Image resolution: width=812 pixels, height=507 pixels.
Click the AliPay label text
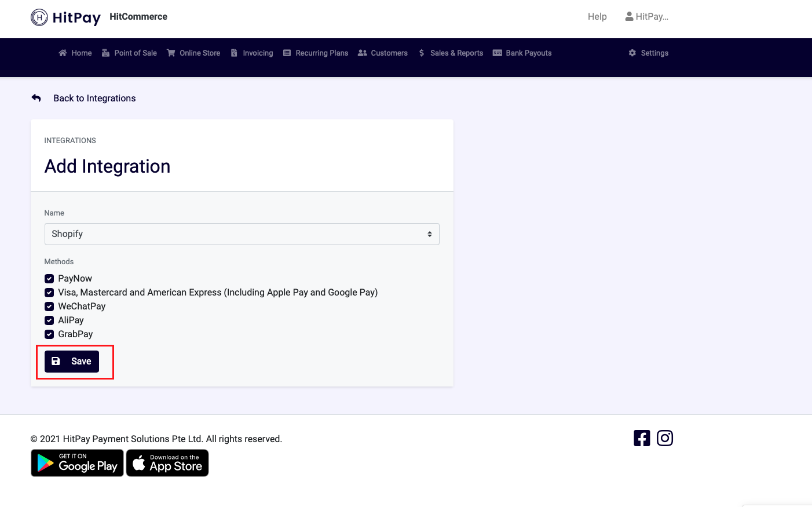(x=71, y=320)
